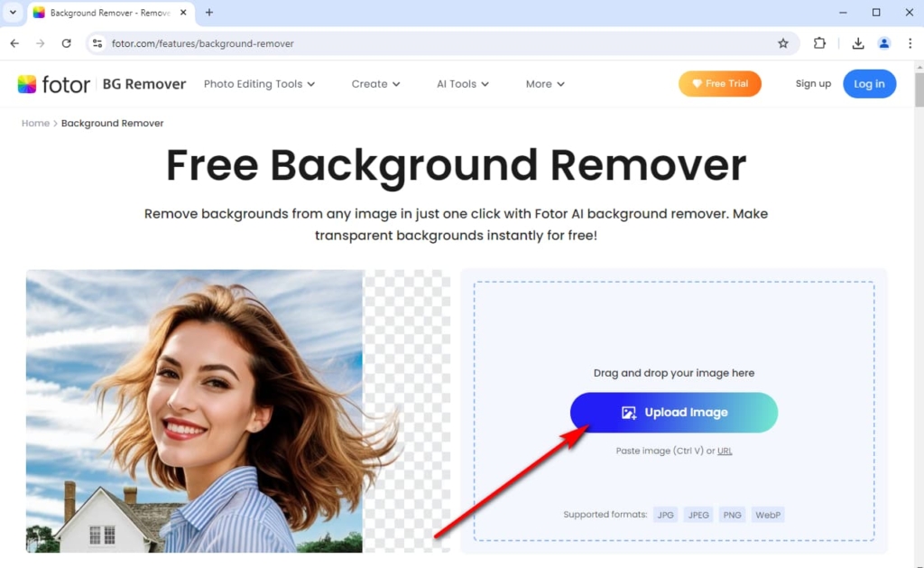The image size is (924, 568).
Task: Click the Free Trial button
Action: pos(719,83)
